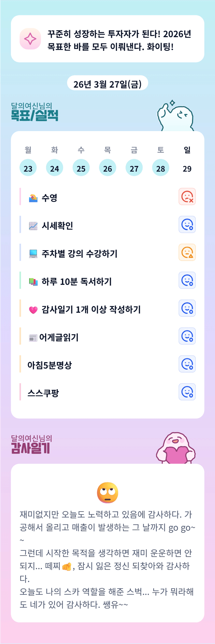Viewport: 215px width, 644px height.
Task: Click the eye-rolling emoji in the gratitude diary
Action: click(x=107, y=492)
